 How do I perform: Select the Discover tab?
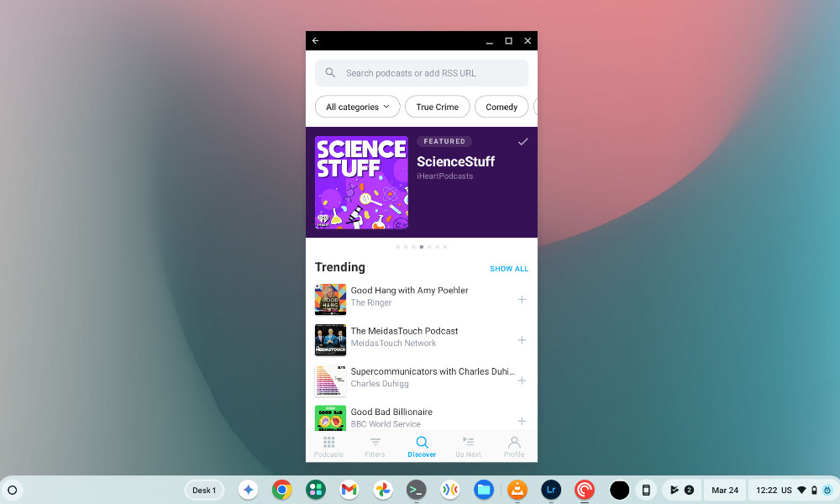[x=422, y=447]
